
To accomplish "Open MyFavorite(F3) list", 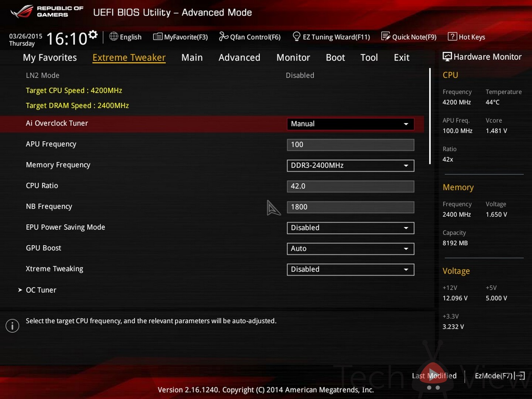I will [180, 37].
